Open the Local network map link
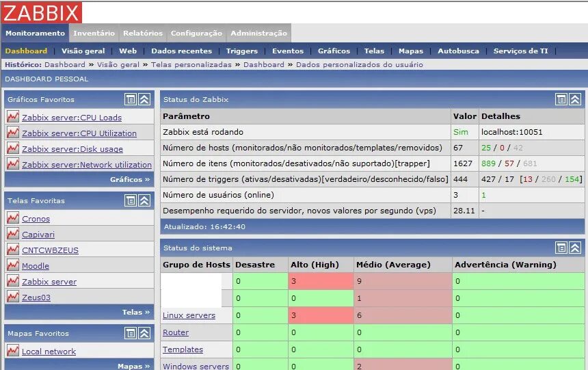Viewport: 588px width, 370px height. [x=49, y=352]
